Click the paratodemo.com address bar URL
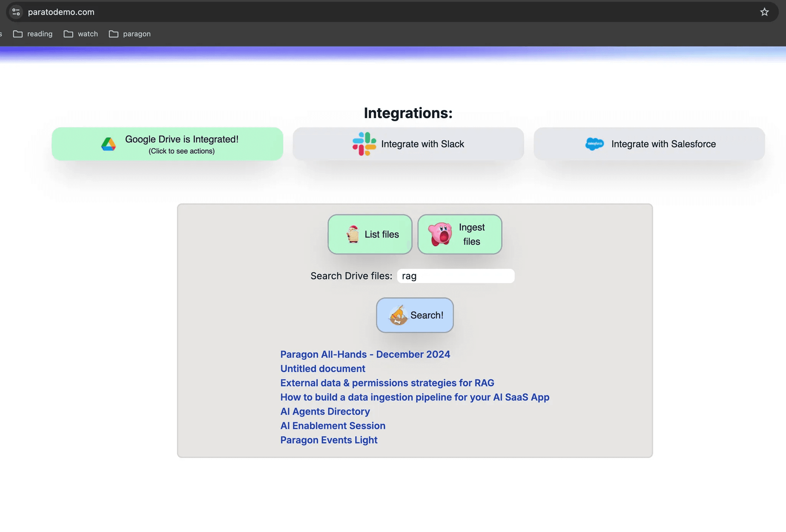The image size is (786, 532). click(x=61, y=12)
